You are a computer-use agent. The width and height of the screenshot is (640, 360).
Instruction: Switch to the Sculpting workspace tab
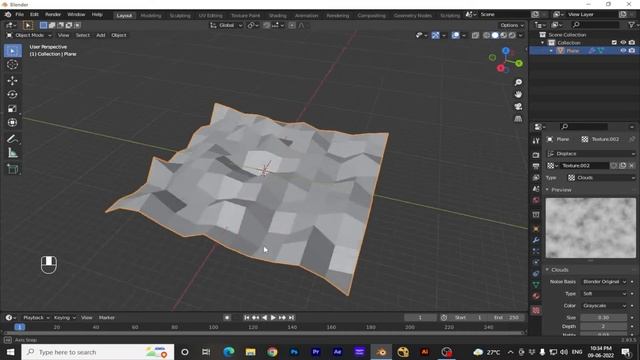pyautogui.click(x=180, y=16)
